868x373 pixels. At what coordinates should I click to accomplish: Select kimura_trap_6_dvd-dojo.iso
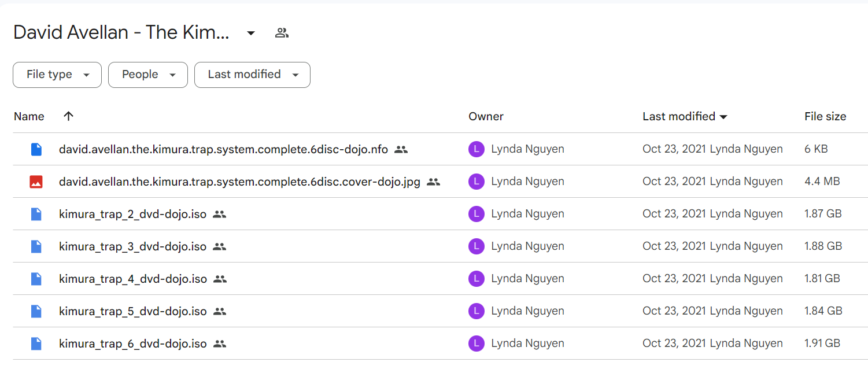point(132,344)
